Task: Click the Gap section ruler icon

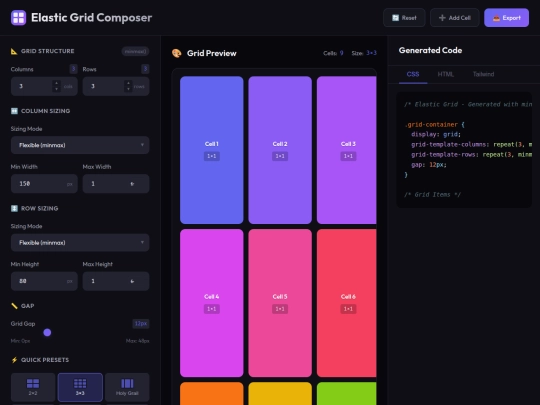Action: 14,306
